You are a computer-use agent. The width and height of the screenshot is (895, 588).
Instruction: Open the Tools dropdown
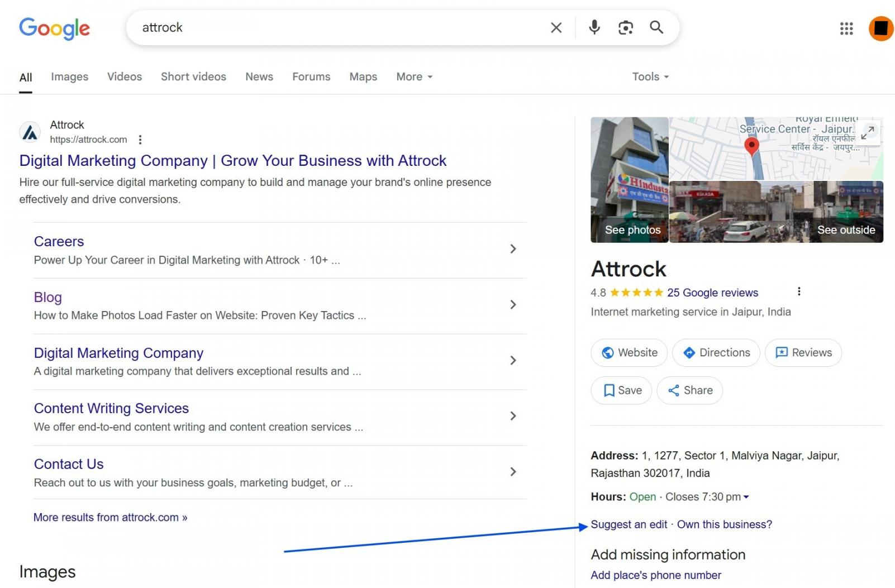pyautogui.click(x=650, y=77)
